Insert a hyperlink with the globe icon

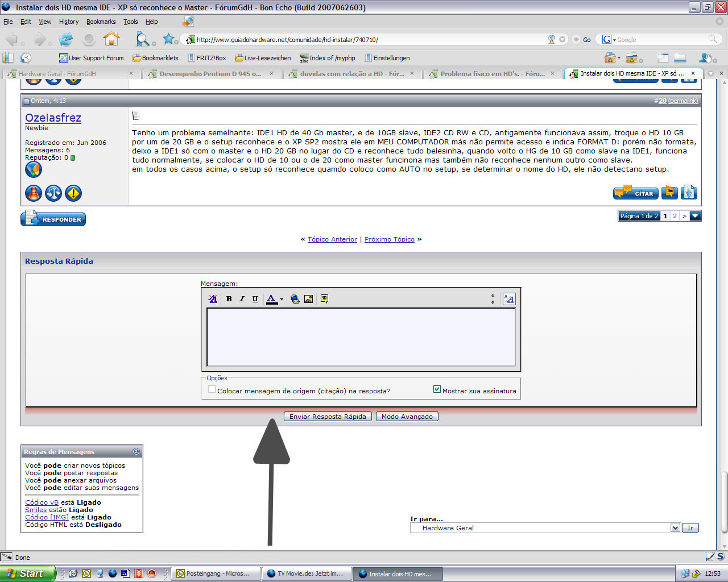click(295, 299)
